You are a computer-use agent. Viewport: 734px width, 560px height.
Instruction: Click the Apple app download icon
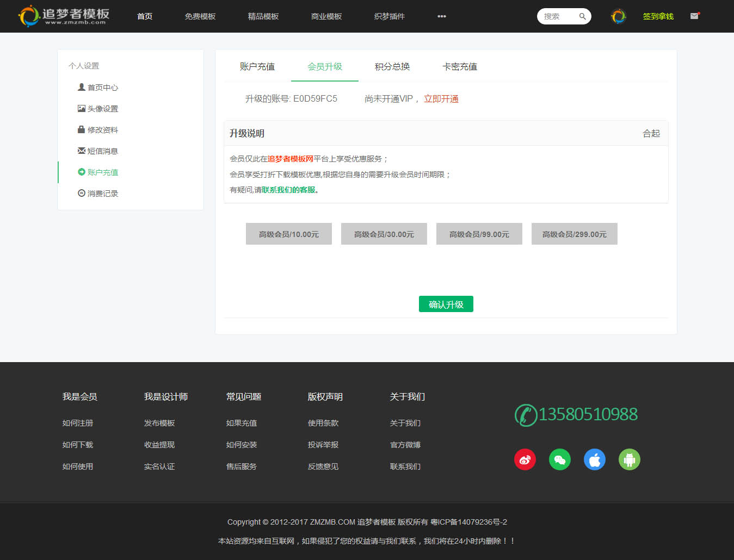point(594,459)
